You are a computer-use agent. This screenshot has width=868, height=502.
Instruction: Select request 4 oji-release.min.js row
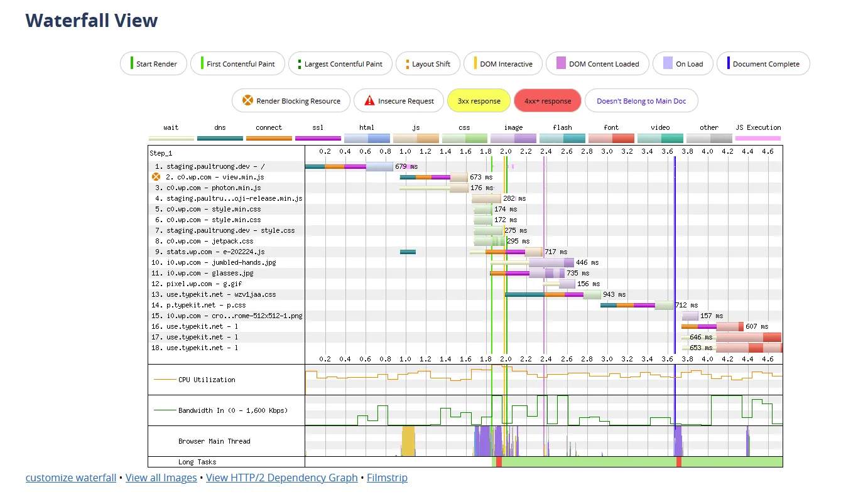[x=229, y=198]
